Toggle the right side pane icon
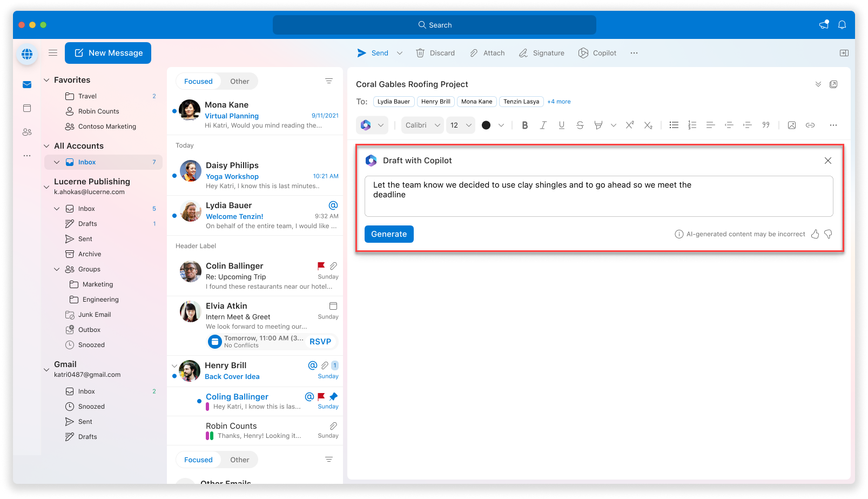The height and width of the screenshot is (499, 868). pyautogui.click(x=844, y=53)
